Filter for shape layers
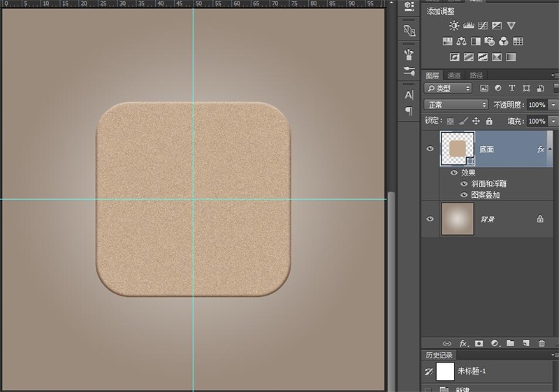The image size is (559, 392). pos(526,88)
